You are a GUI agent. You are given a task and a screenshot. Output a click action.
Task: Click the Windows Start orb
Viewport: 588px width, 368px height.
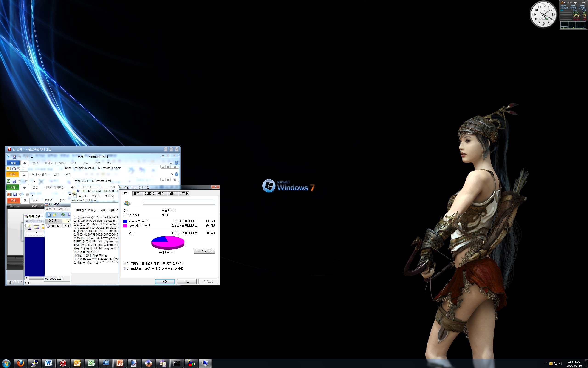click(6, 363)
